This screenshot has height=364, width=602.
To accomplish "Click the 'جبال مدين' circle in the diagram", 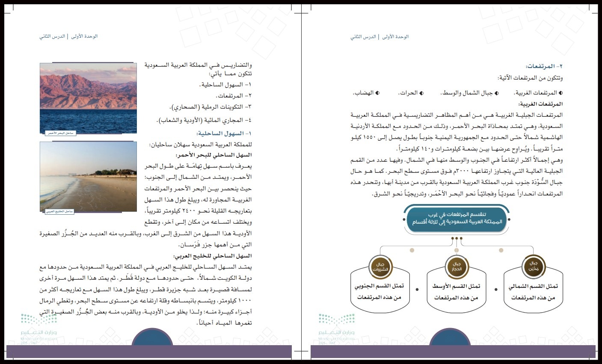I will [x=533, y=266].
